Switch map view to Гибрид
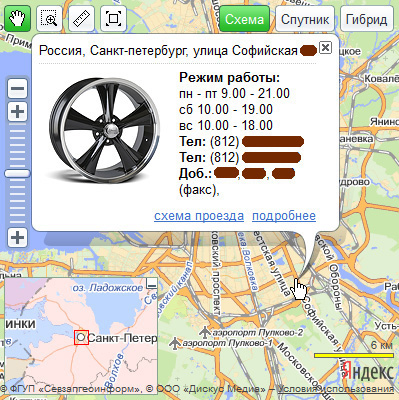Image resolution: width=399 pixels, height=400 pixels. coord(367,19)
